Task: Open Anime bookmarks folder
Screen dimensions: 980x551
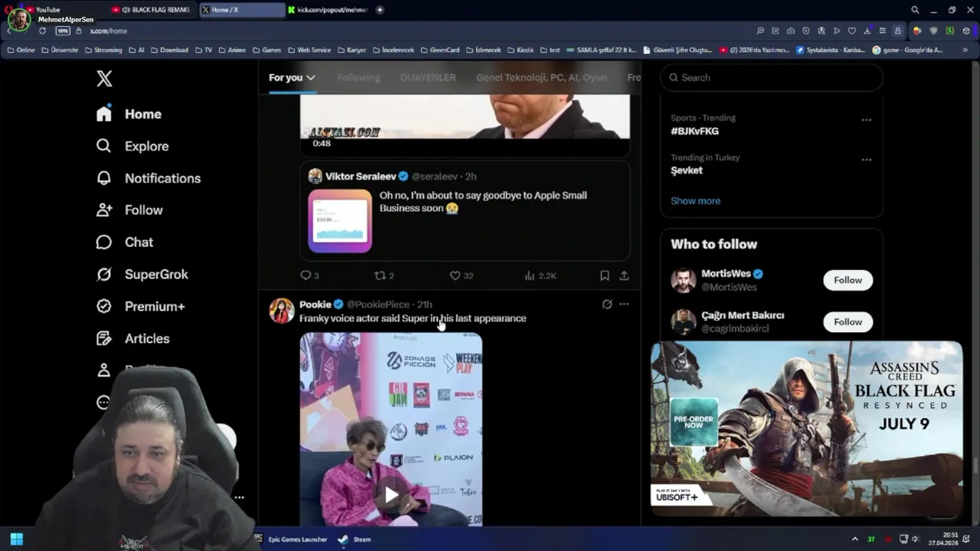Action: point(232,50)
